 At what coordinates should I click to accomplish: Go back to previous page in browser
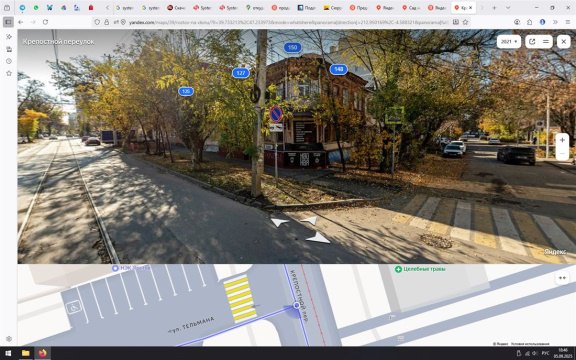click(x=21, y=22)
